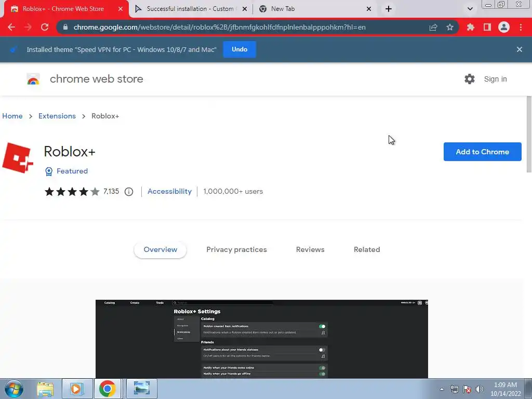Open a new tab with the plus button
The width and height of the screenshot is (532, 399).
389,9
